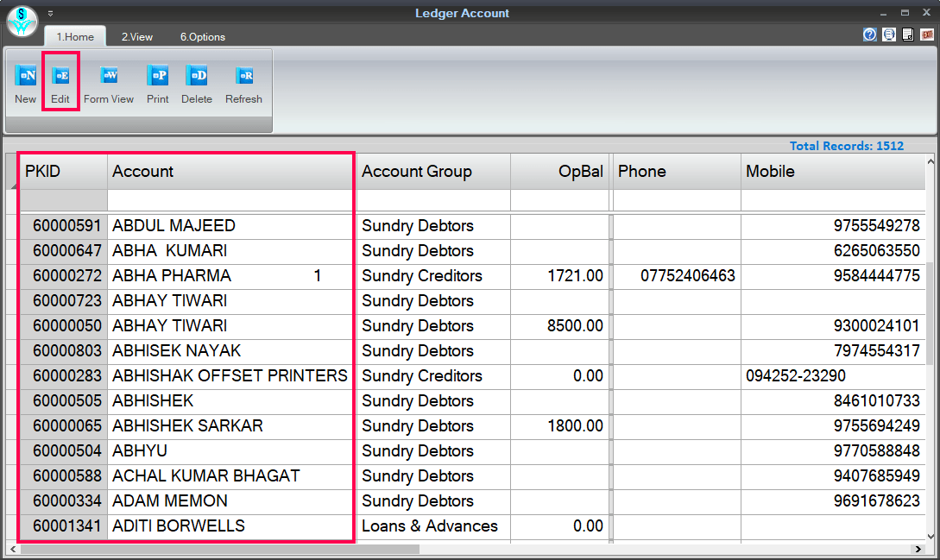The height and width of the screenshot is (560, 940).
Task: Click the report document icon near Exit
Action: click(908, 35)
